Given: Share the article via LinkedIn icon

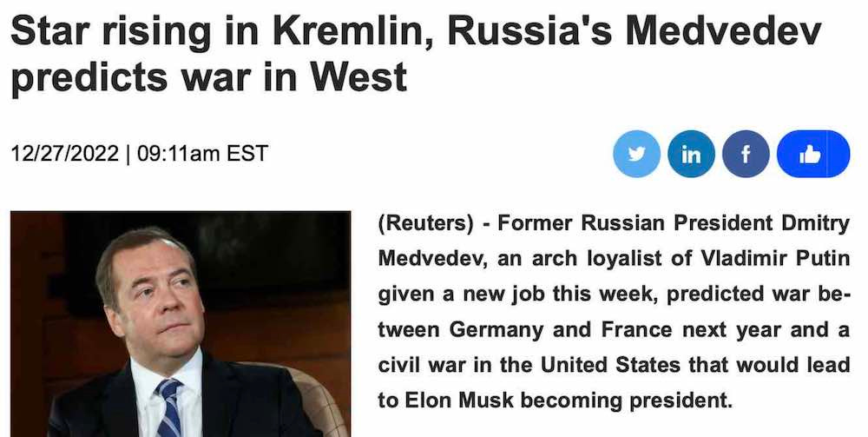Looking at the screenshot, I should click(691, 154).
